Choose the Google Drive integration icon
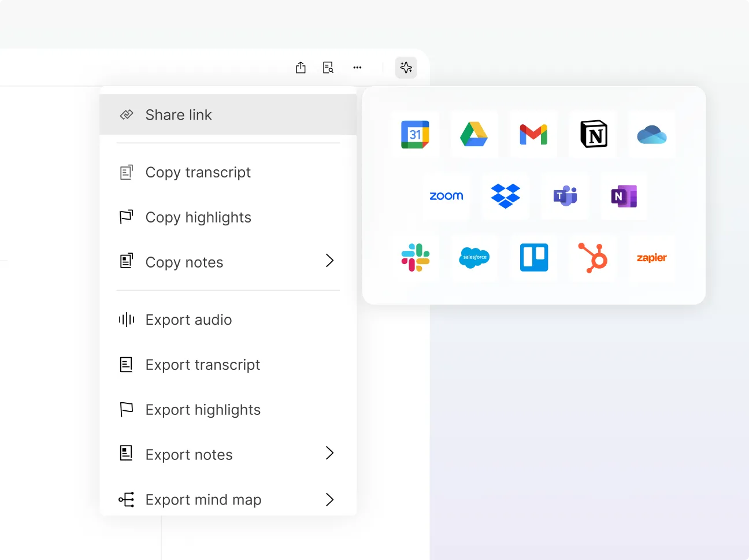Image resolution: width=749 pixels, height=560 pixels. pyautogui.click(x=474, y=135)
